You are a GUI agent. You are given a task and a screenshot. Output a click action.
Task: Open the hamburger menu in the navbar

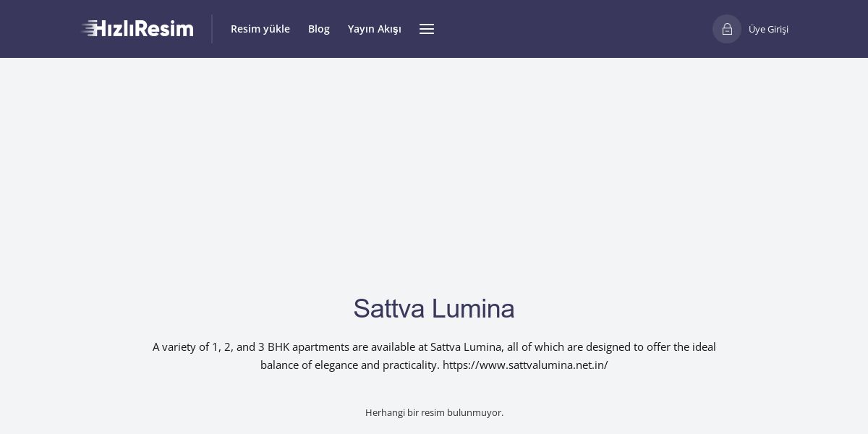(x=427, y=29)
